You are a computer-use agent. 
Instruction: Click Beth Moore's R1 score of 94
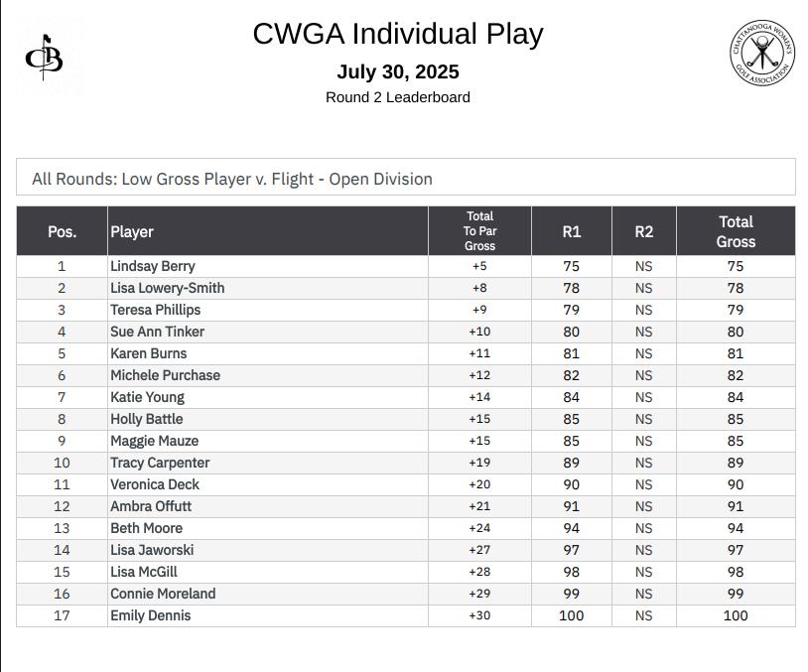[571, 528]
